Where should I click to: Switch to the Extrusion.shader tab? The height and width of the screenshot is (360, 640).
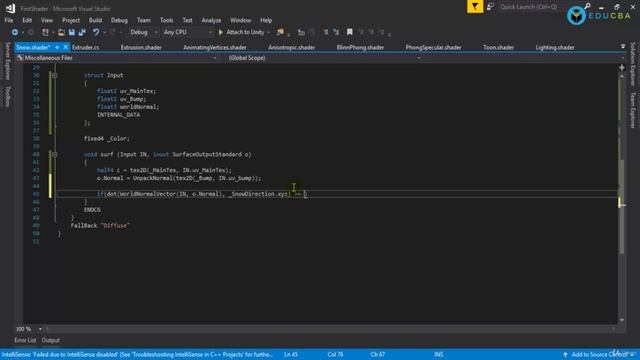[x=141, y=47]
